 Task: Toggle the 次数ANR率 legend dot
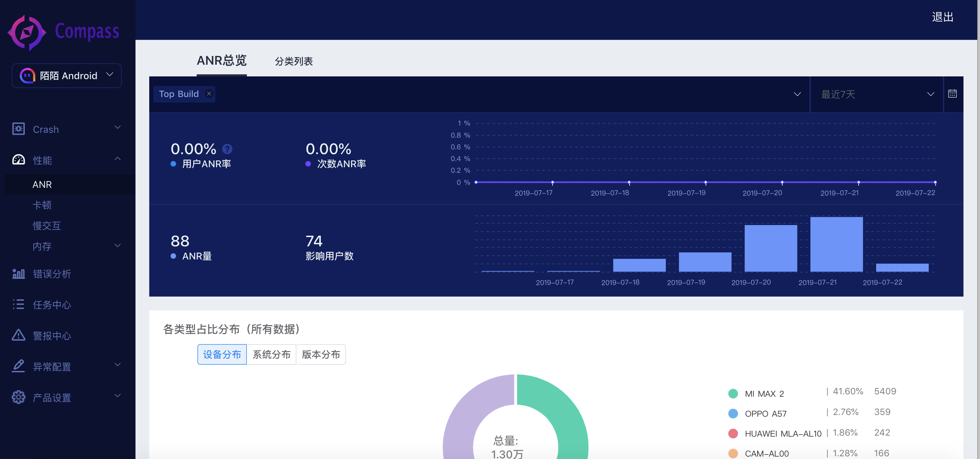pos(308,164)
